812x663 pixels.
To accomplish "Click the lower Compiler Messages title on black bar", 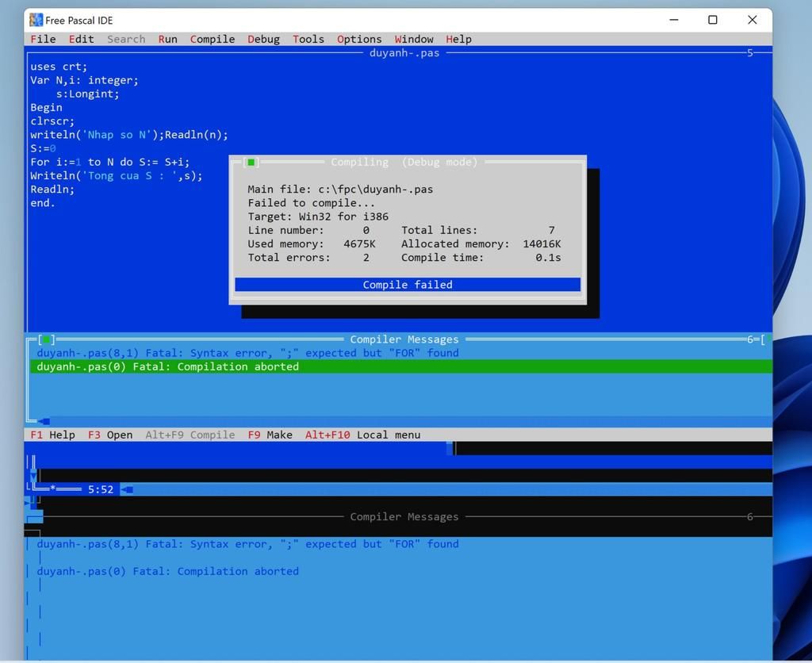I will point(404,517).
